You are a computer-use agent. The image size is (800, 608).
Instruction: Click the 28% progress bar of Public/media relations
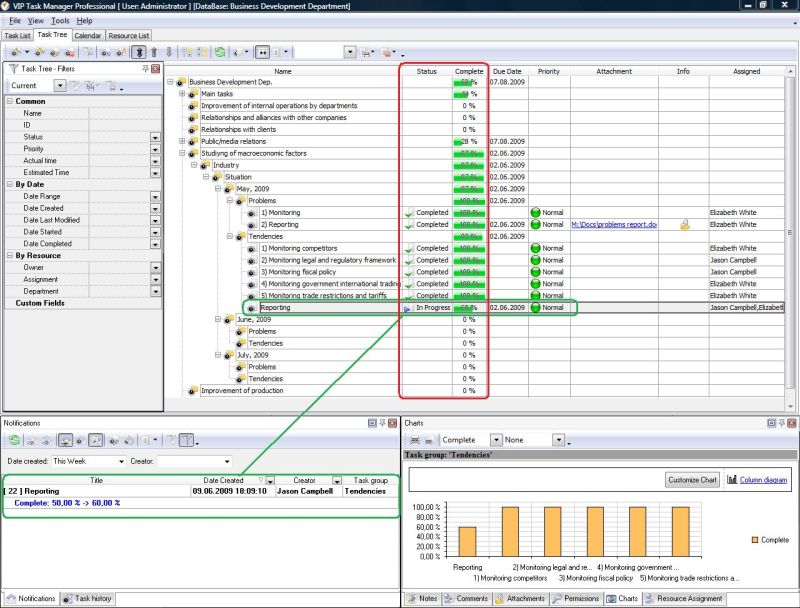tap(468, 141)
